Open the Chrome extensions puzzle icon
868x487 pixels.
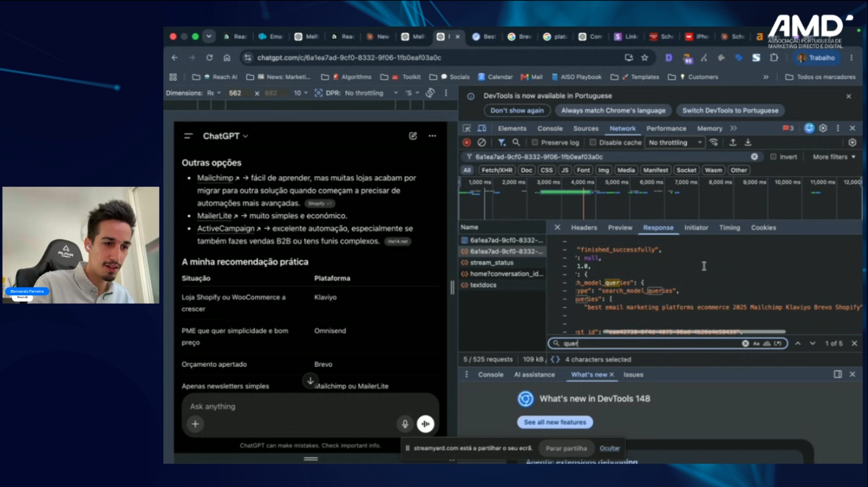[x=774, y=57]
